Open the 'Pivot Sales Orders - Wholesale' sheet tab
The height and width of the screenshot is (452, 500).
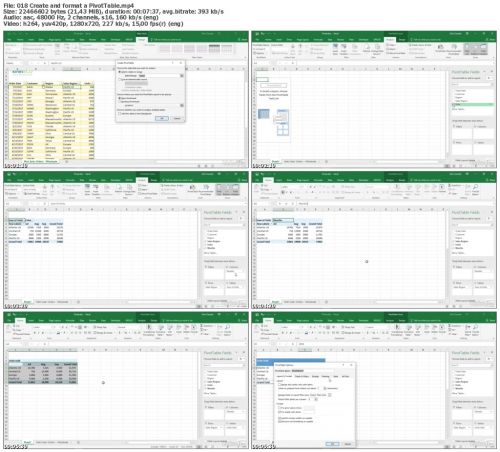41,161
